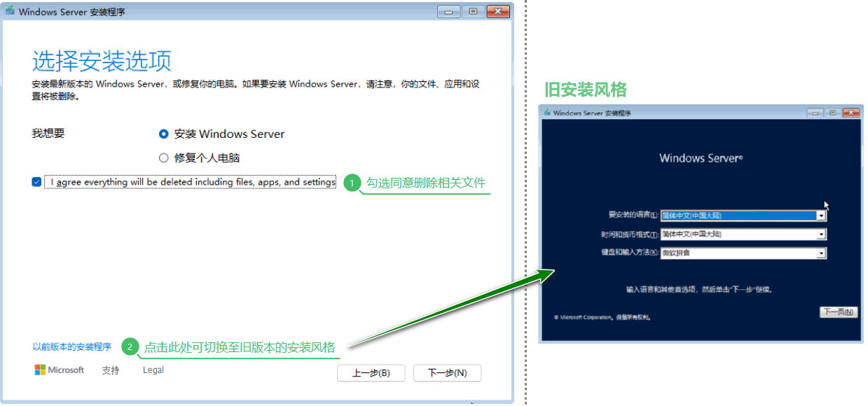
Task: Maximize the main Windows Server 安装程序 window
Action: coord(473,11)
